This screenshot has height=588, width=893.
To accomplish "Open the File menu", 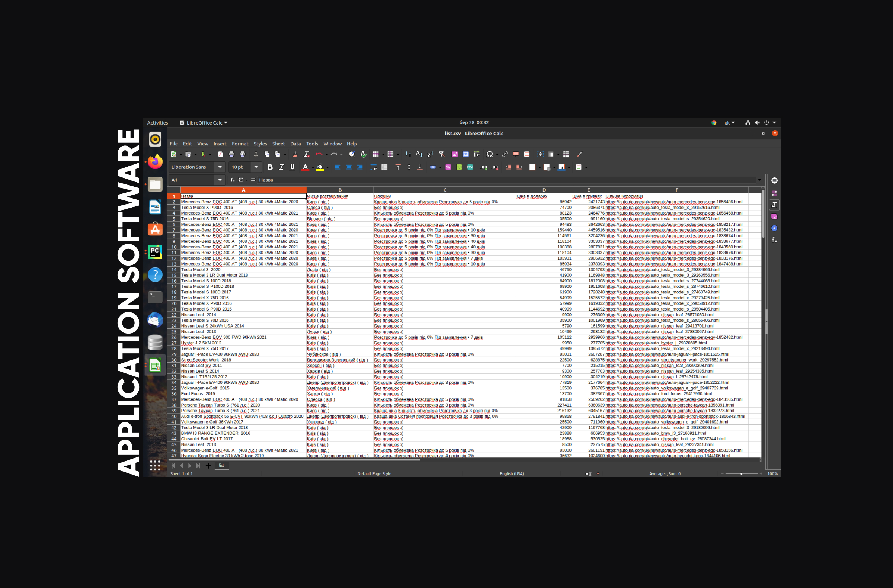I will pyautogui.click(x=174, y=144).
